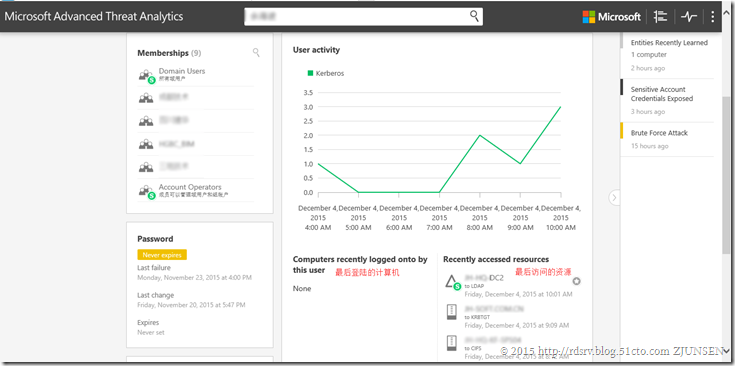Viewport: 735px width, 366px height.
Task: Click the 8:00 AM chart peak point
Action: 480,135
